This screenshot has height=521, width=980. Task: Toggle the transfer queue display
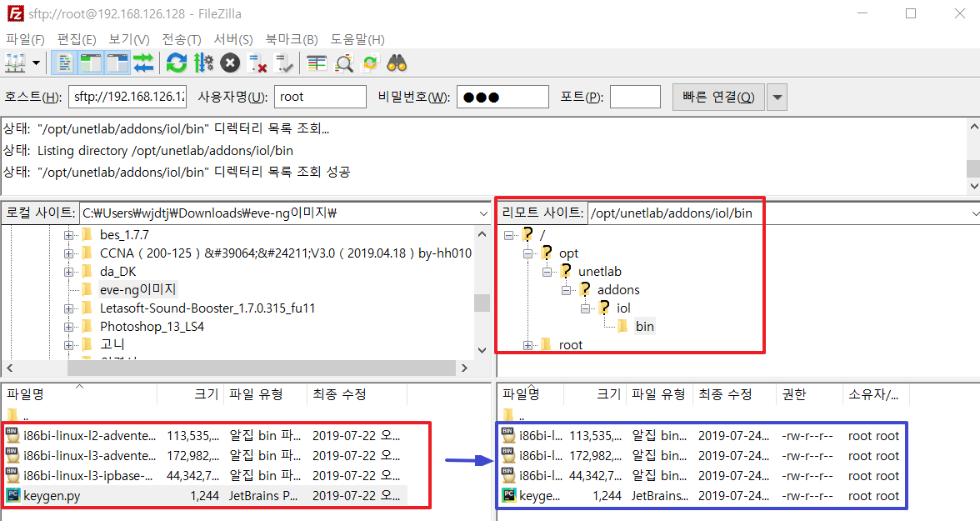click(143, 63)
